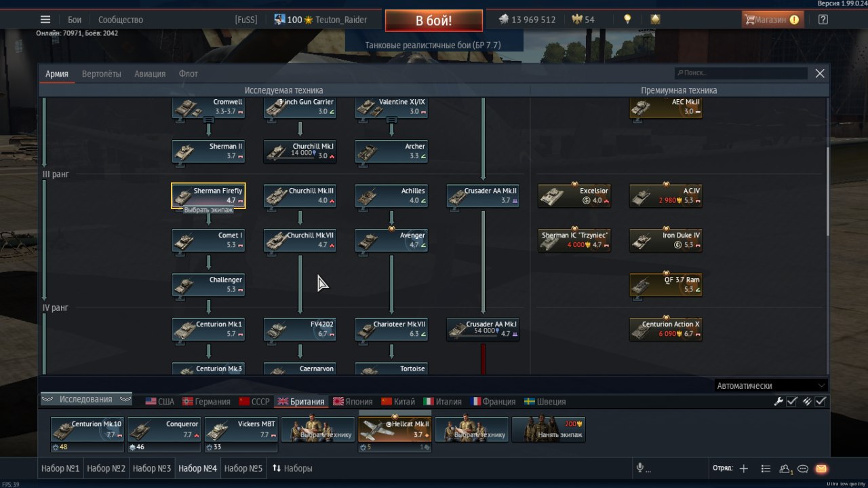Open the Бои menu
This screenshot has height=488, width=868.
pyautogui.click(x=75, y=20)
